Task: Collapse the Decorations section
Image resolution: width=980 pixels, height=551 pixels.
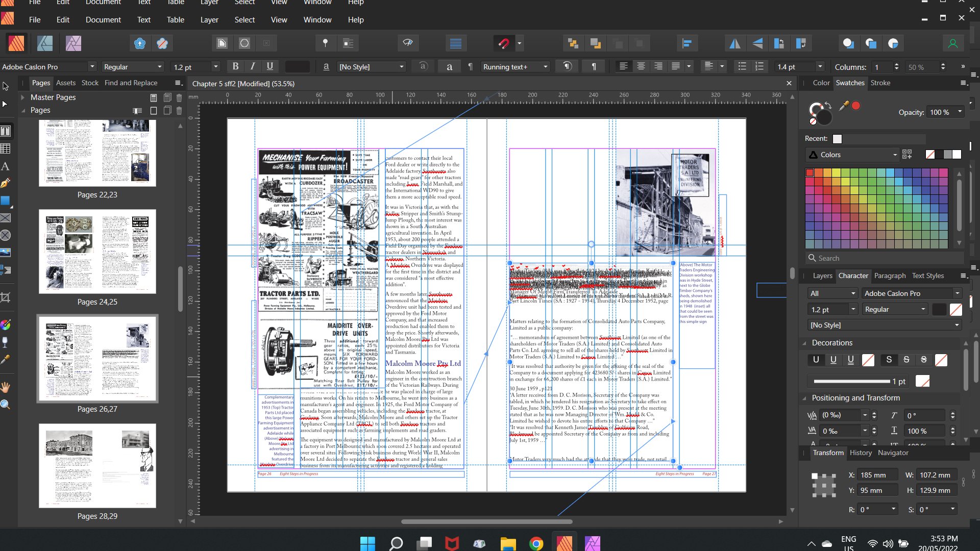Action: pos(804,343)
